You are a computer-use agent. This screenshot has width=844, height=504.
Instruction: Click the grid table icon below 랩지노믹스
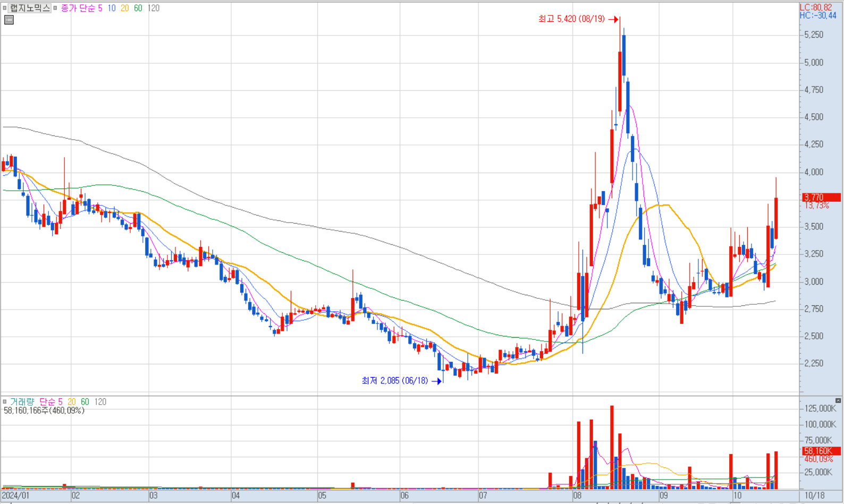(x=9, y=20)
